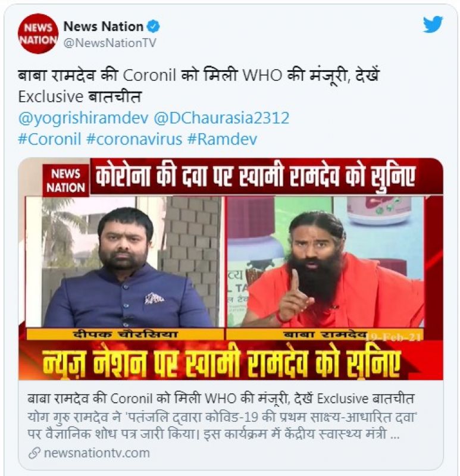Open the @DChaurasia2312 mention

point(221,118)
